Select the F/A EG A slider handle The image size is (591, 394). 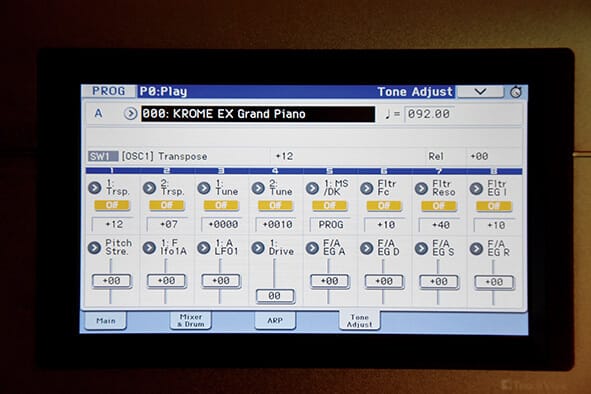pos(330,281)
